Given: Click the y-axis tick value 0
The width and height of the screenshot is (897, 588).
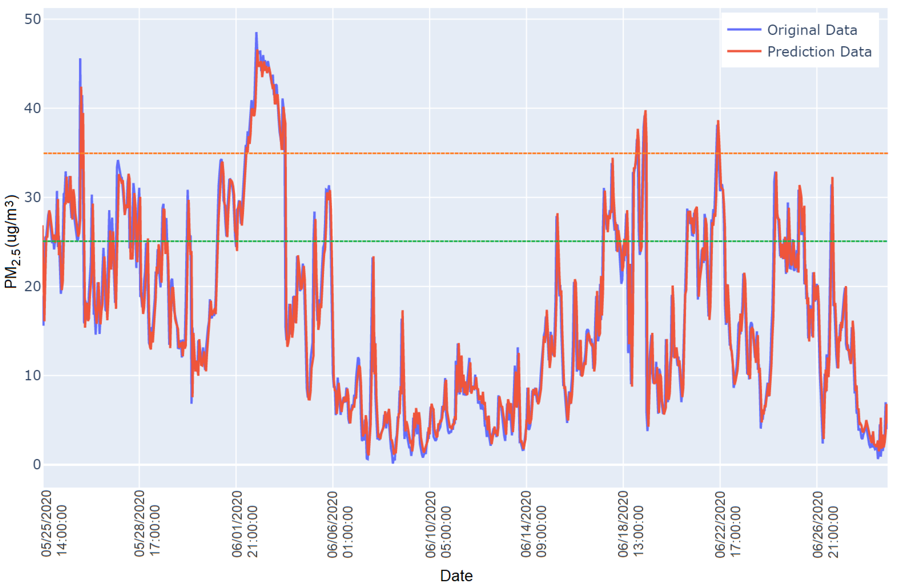Looking at the screenshot, I should (37, 465).
